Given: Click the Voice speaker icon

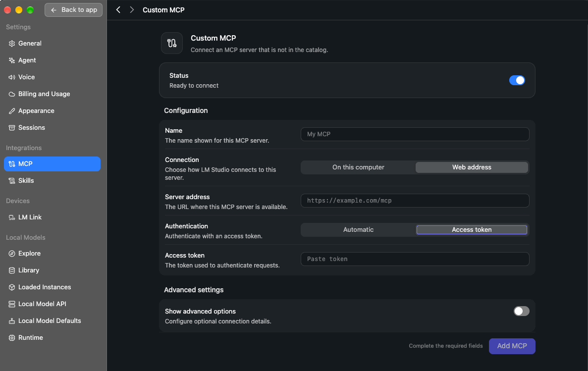Looking at the screenshot, I should pos(12,77).
